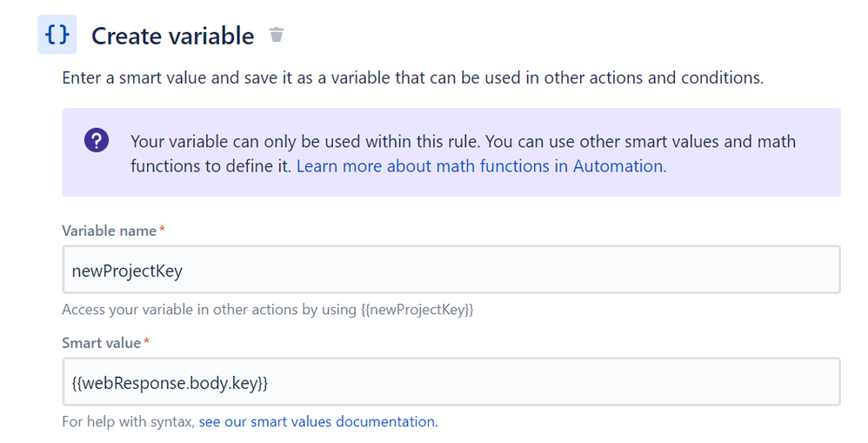This screenshot has height=443, width=868.
Task: Delete the action with trash icon
Action: (x=277, y=35)
